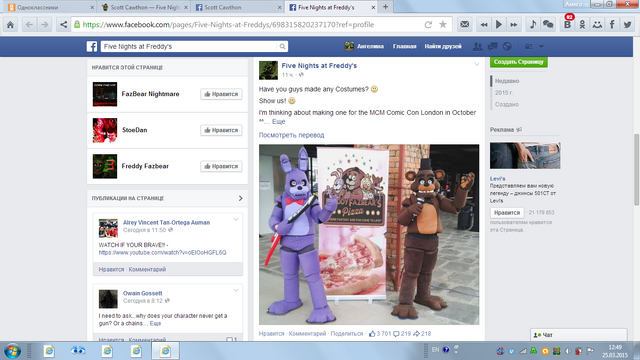Viewport: 640px width, 360px height.
Task: Open the Odnoklassniki toolbar icon
Action: 582,24
